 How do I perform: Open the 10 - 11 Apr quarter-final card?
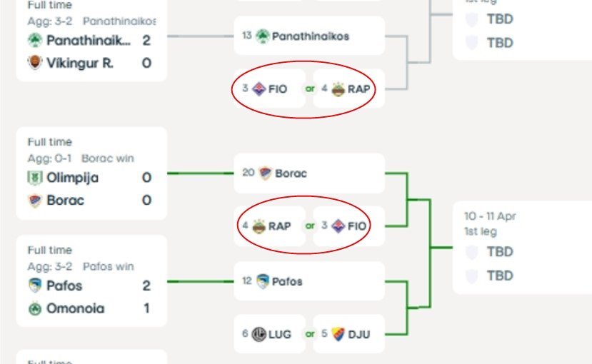pyautogui.click(x=523, y=248)
